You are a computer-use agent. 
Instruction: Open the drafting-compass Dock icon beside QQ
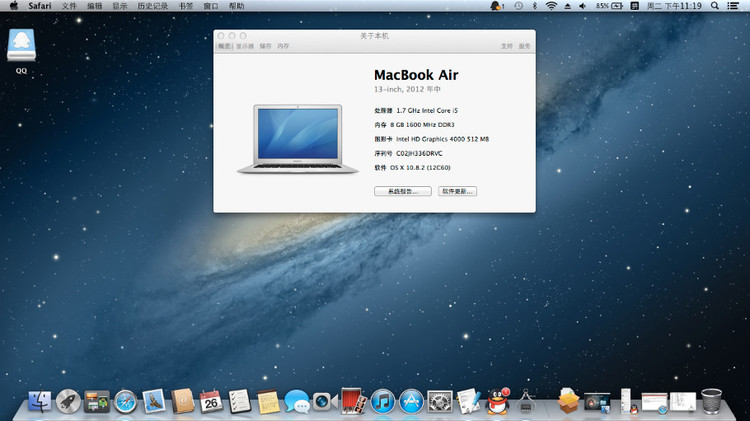tap(526, 401)
